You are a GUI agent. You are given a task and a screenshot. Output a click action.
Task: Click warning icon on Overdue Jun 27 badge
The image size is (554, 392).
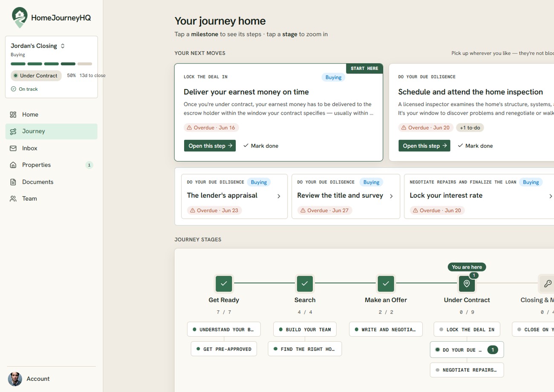(x=303, y=210)
